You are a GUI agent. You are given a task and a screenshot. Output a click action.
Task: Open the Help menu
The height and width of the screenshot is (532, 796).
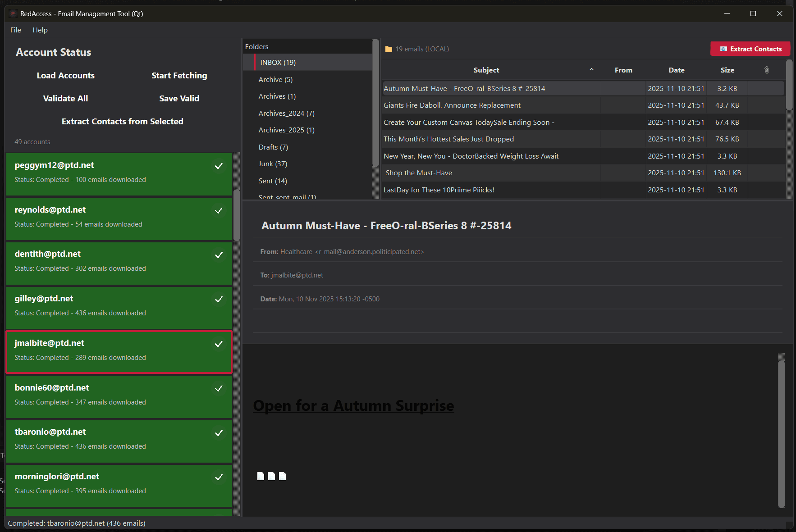(40, 30)
